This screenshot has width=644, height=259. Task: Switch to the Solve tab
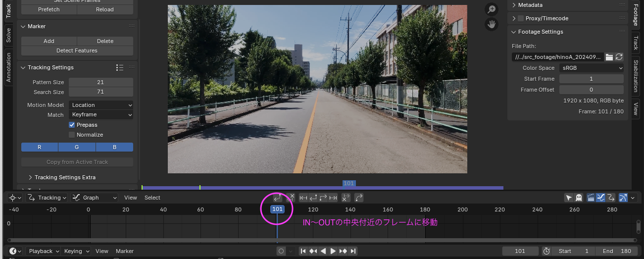pyautogui.click(x=8, y=35)
